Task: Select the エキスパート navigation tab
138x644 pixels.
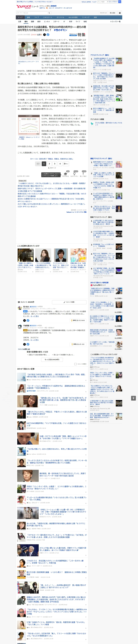Action: point(48,17)
